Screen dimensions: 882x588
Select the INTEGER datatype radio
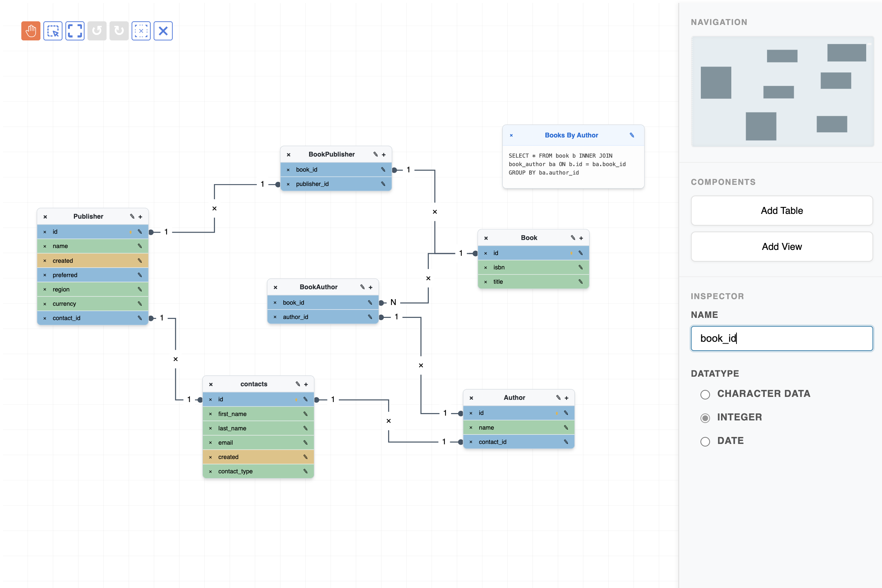(x=705, y=418)
